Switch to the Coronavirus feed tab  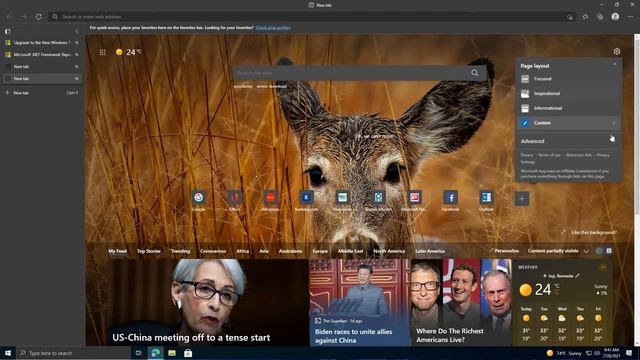coord(213,251)
